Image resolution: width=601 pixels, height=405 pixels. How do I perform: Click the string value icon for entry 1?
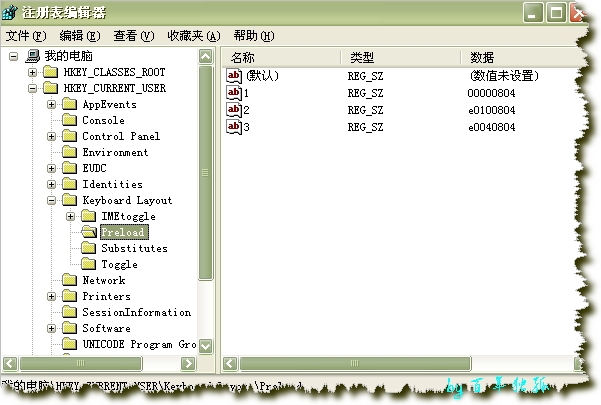[235, 93]
